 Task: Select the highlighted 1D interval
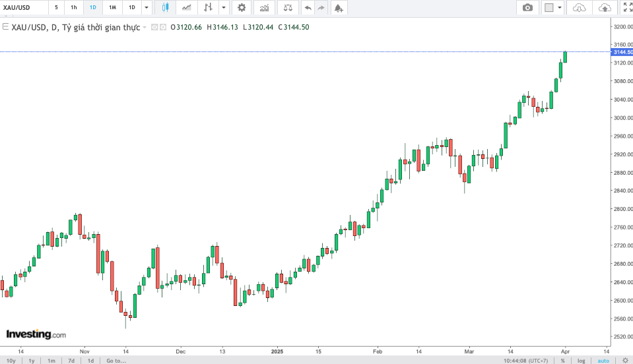[93, 8]
